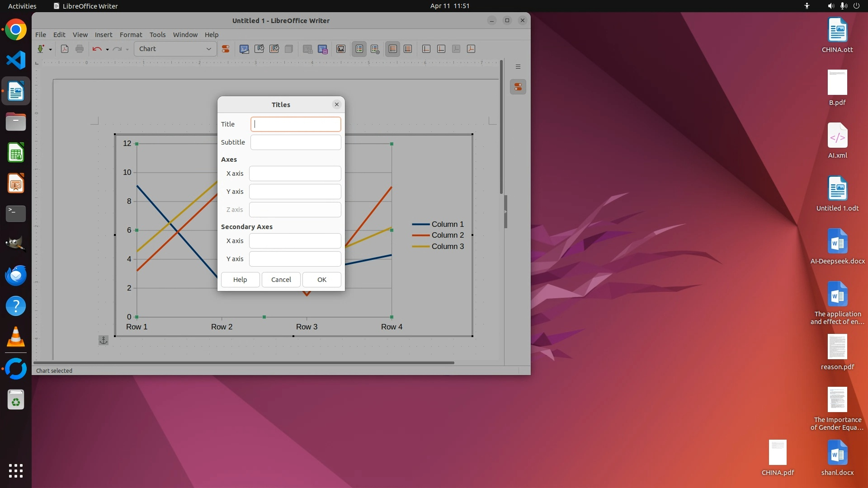Open the Insert menu
Image resolution: width=868 pixels, height=488 pixels.
(103, 34)
